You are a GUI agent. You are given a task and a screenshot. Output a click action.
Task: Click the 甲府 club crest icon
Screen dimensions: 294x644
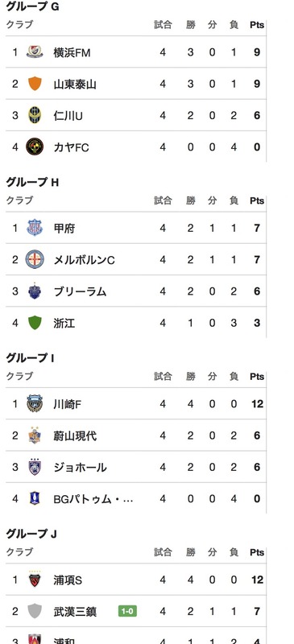tap(35, 228)
